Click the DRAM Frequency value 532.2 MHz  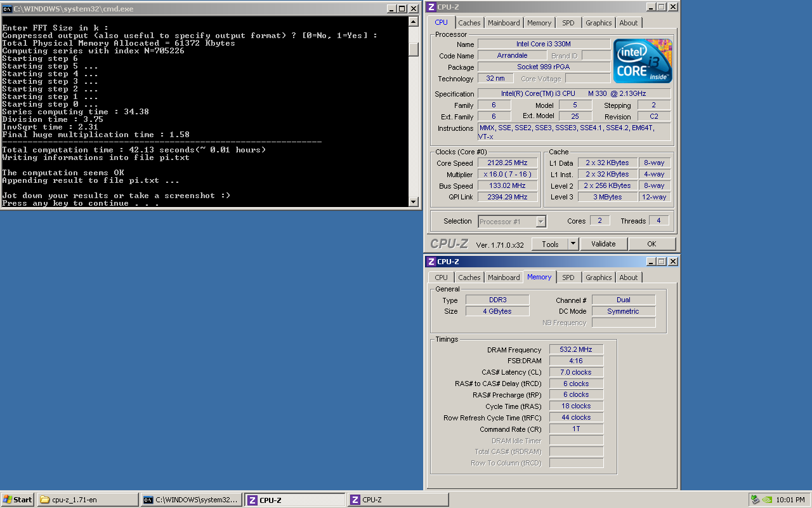click(576, 350)
